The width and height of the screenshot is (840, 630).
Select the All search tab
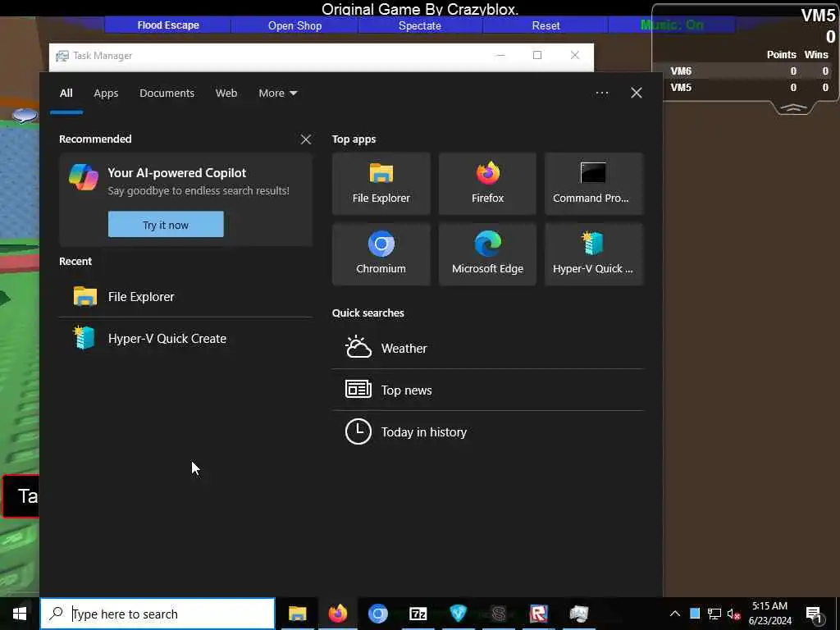(x=66, y=94)
